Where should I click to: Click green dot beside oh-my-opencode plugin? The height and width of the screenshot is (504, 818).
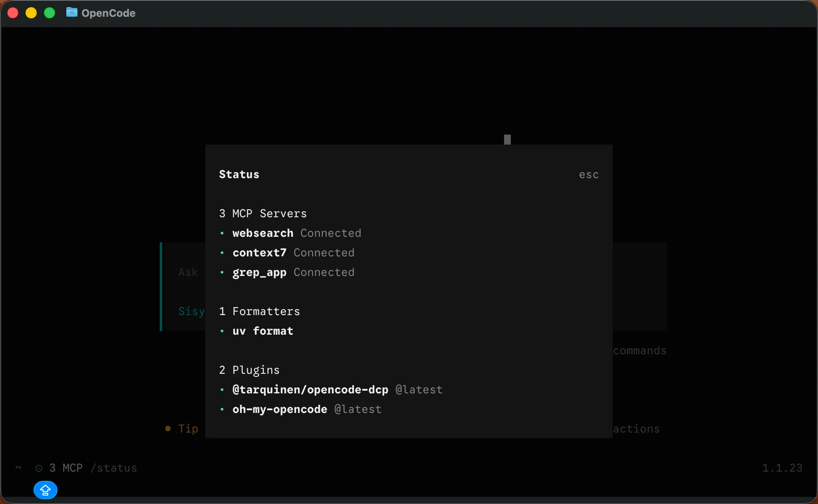(x=222, y=409)
